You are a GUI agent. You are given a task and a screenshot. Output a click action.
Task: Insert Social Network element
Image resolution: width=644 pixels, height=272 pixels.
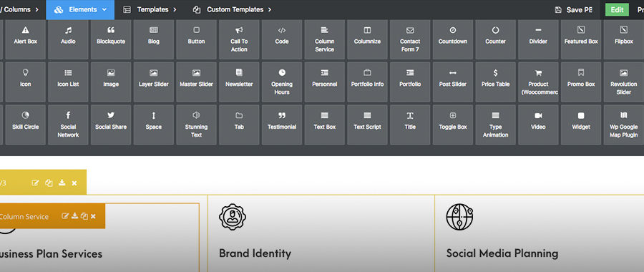68,125
